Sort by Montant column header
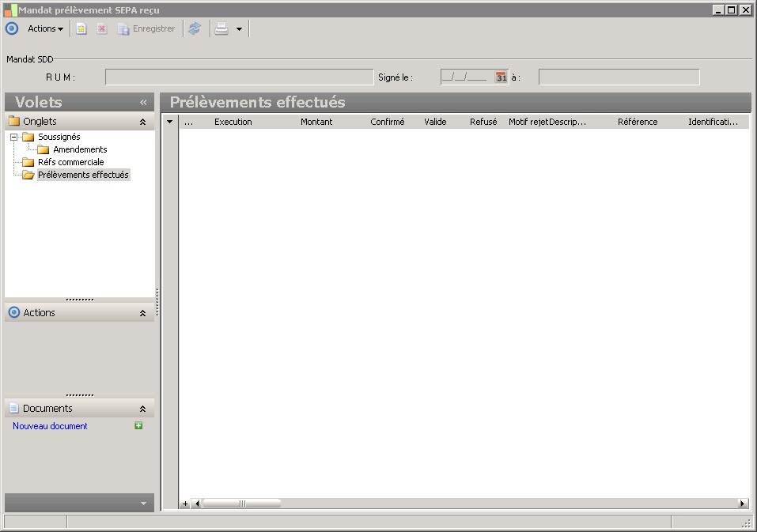757x532 pixels. point(316,122)
